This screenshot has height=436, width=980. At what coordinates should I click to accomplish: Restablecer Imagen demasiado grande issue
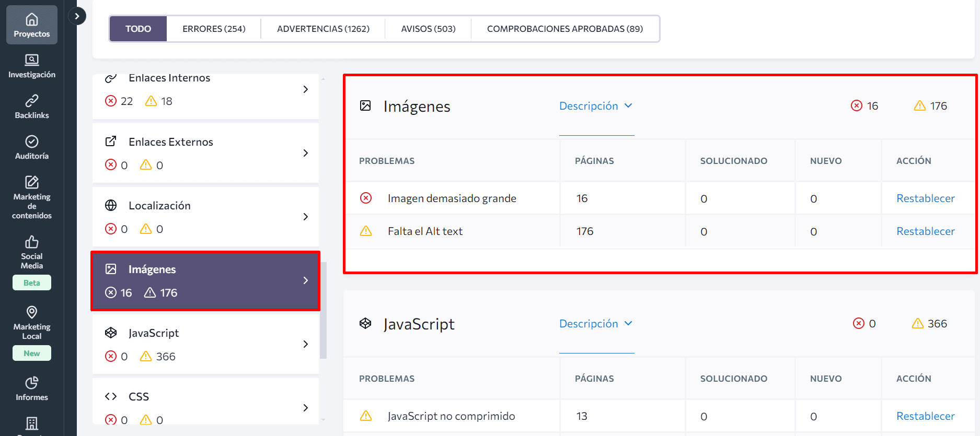click(926, 198)
